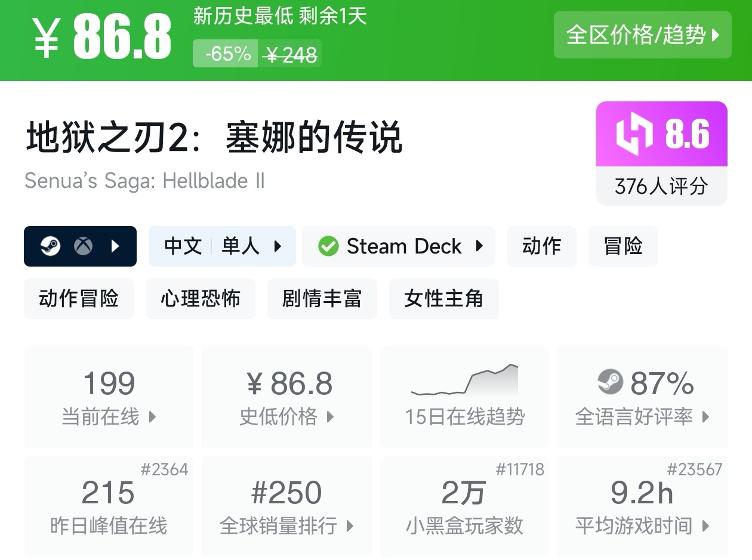Open the 15日在线趋势 trend chart
752x560 pixels.
(x=464, y=398)
